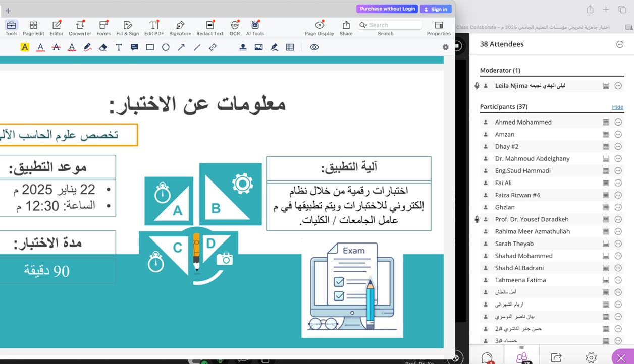The width and height of the screenshot is (634, 364).
Task: Select the Strikethrough annotation tool
Action: [x=56, y=47]
